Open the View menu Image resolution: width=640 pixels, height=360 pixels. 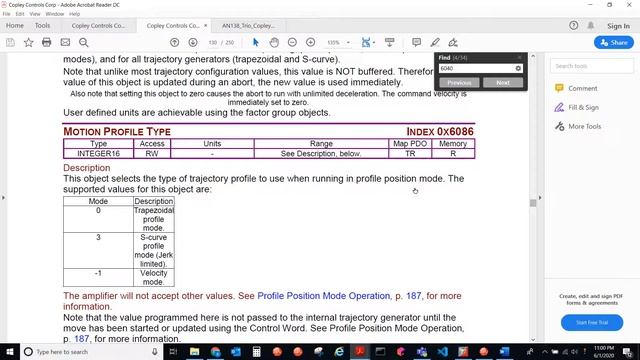coord(35,14)
